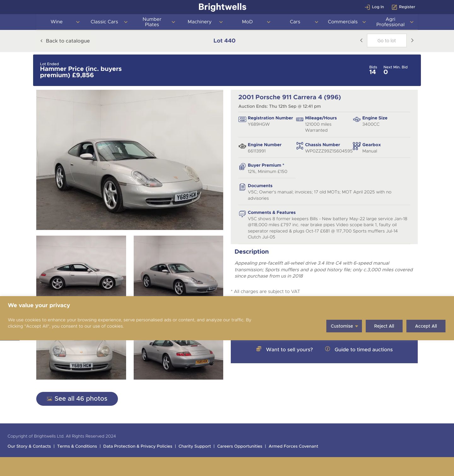Expand the Machinery menu chevron
The width and height of the screenshot is (454, 476).
click(x=221, y=22)
